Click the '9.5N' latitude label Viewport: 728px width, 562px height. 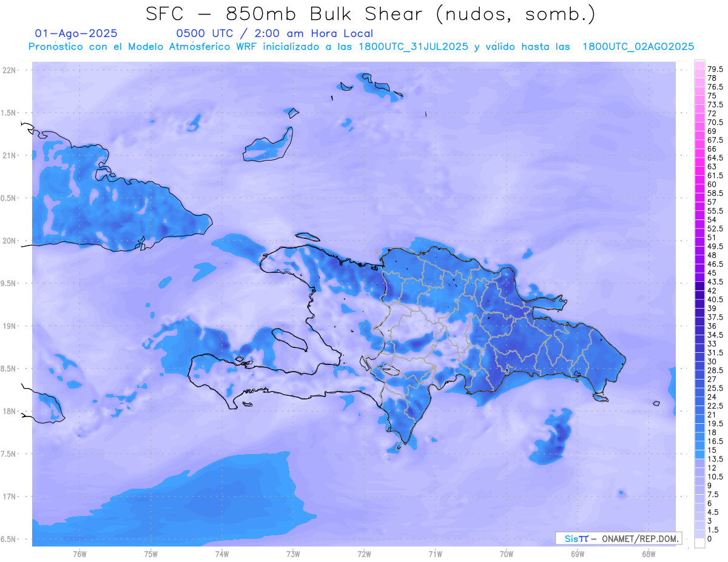[9, 284]
